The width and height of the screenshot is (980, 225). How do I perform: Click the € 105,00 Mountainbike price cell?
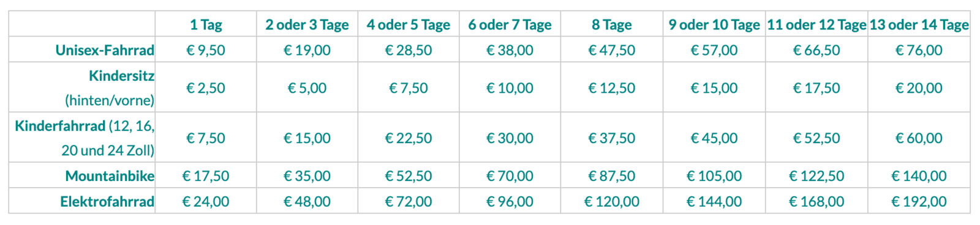(x=714, y=176)
